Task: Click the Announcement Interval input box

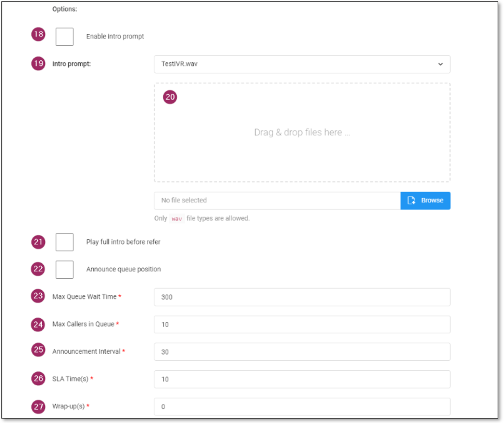Action: pyautogui.click(x=302, y=352)
